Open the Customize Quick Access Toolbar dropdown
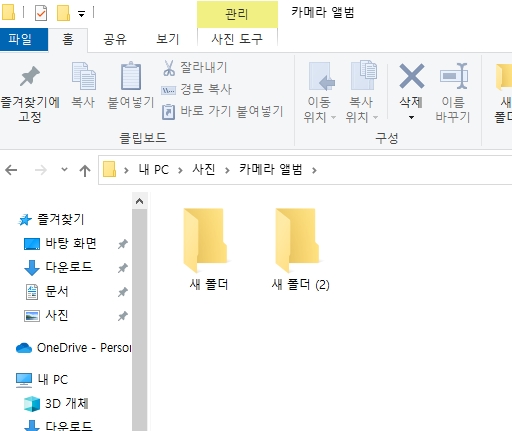512x431 pixels. [x=81, y=14]
